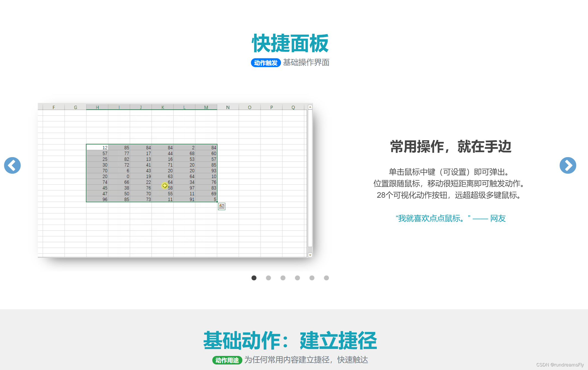The image size is (588, 370).
Task: Select column J header in the spreadsheet
Action: point(141,107)
